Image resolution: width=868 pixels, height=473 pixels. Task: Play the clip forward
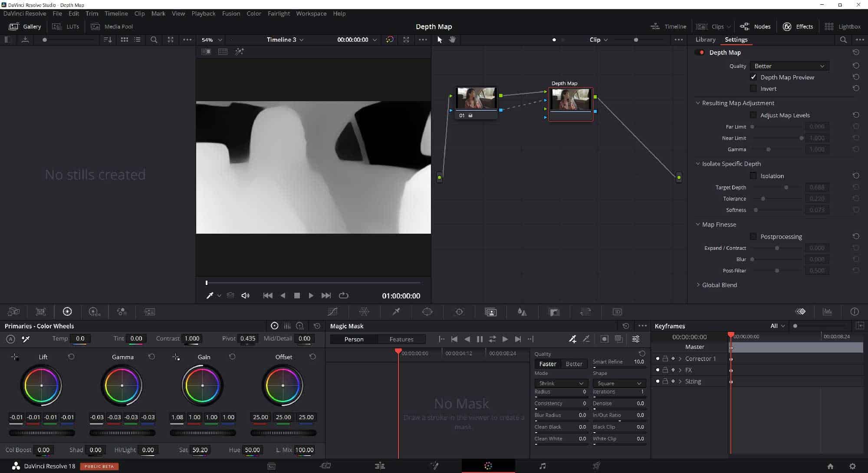[311, 296]
